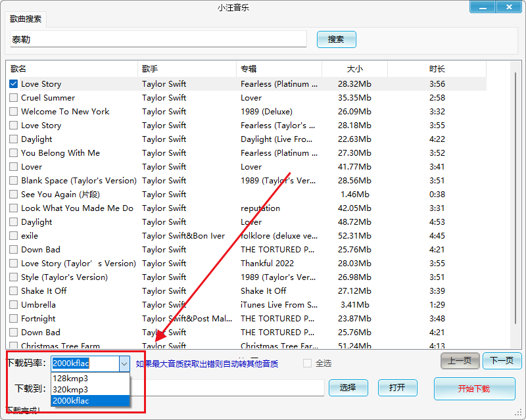Check the Style (Taylor's Version) checkbox

tap(13, 277)
